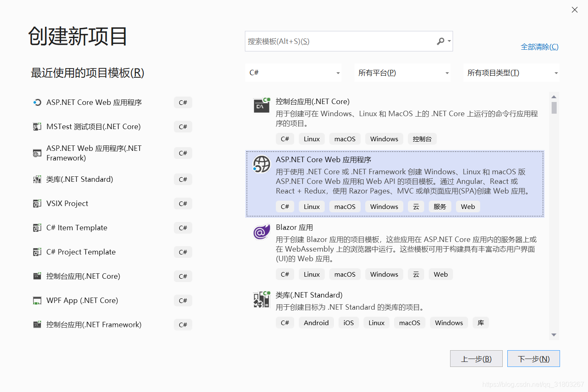
Task: Open the search options dropdown arrow
Action: coord(449,41)
